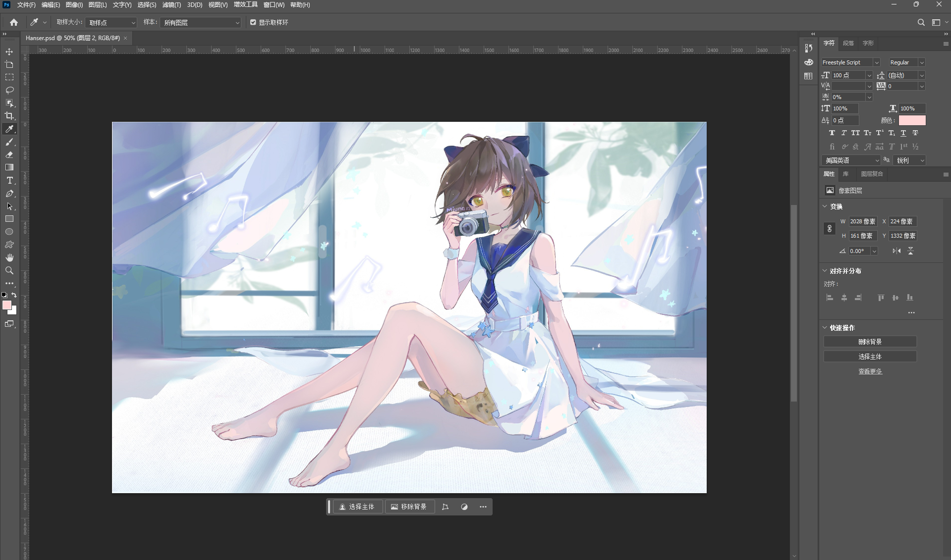This screenshot has height=560, width=951.
Task: Select the Eyedropper tool in toolbar
Action: (9, 129)
